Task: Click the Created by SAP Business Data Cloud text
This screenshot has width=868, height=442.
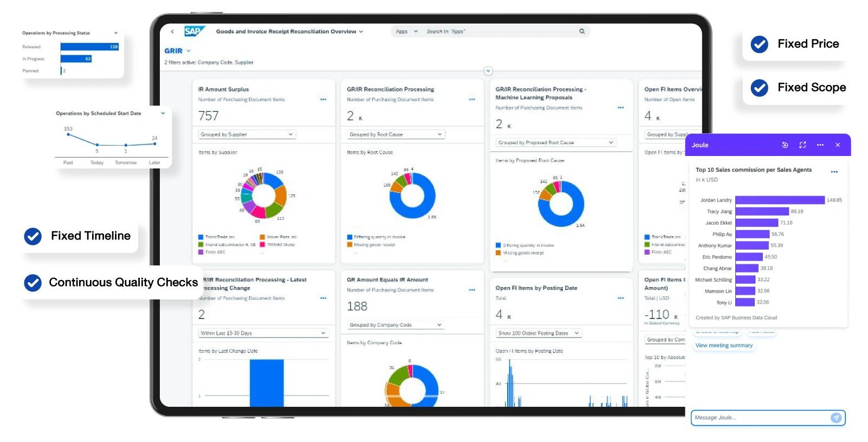Action: pos(736,318)
